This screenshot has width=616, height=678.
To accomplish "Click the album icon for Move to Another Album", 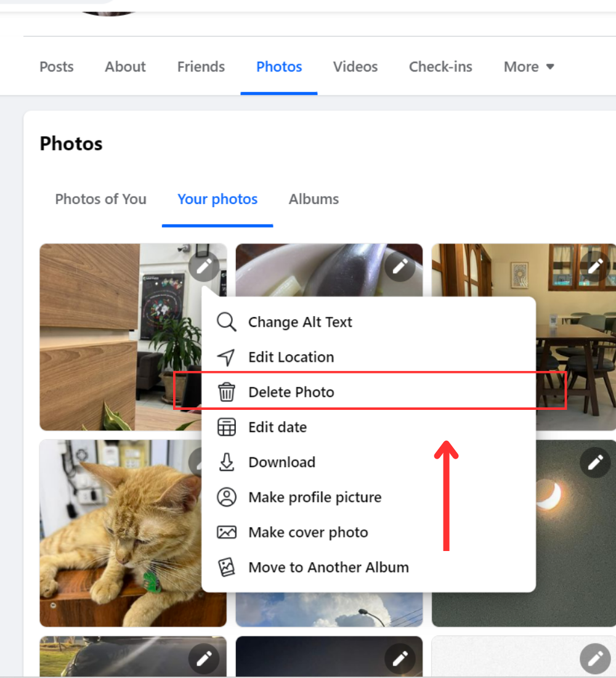I will pyautogui.click(x=227, y=568).
